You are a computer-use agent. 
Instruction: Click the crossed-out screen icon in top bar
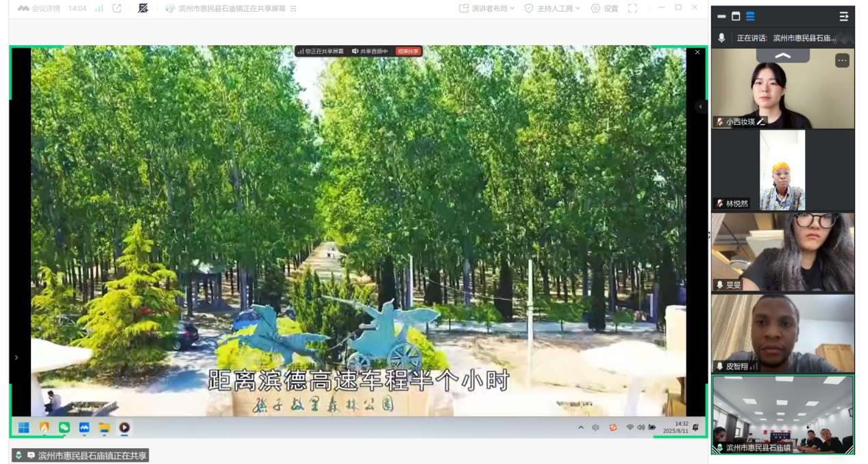click(x=143, y=8)
